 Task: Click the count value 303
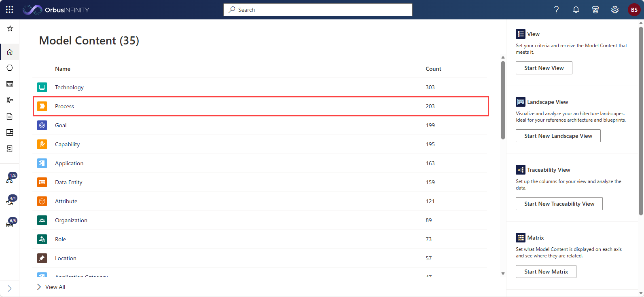[430, 87]
